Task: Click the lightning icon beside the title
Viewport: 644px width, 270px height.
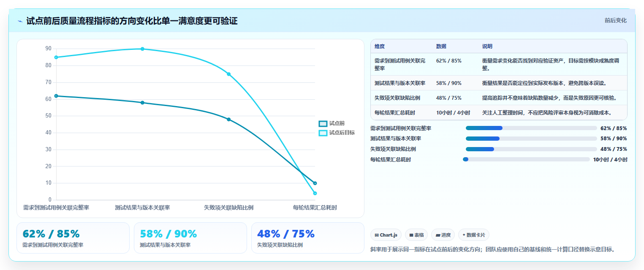Action: (20, 21)
